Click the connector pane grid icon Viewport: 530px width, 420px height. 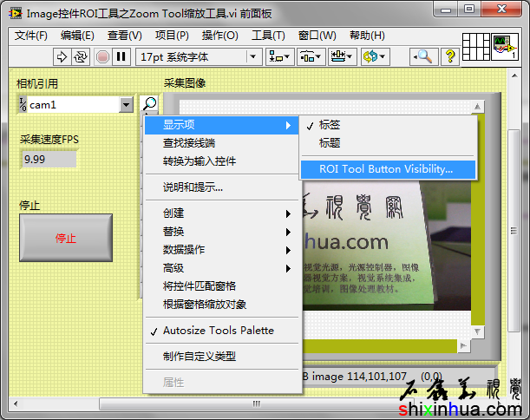coord(476,47)
